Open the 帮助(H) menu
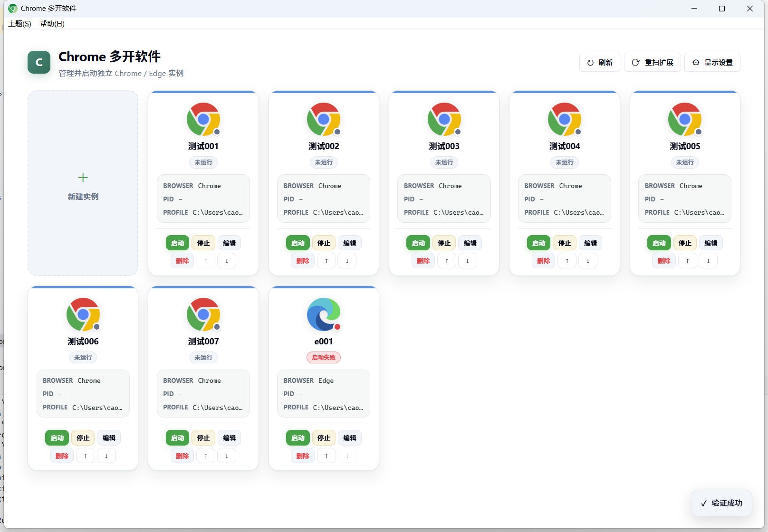This screenshot has width=768, height=532. pyautogui.click(x=52, y=24)
